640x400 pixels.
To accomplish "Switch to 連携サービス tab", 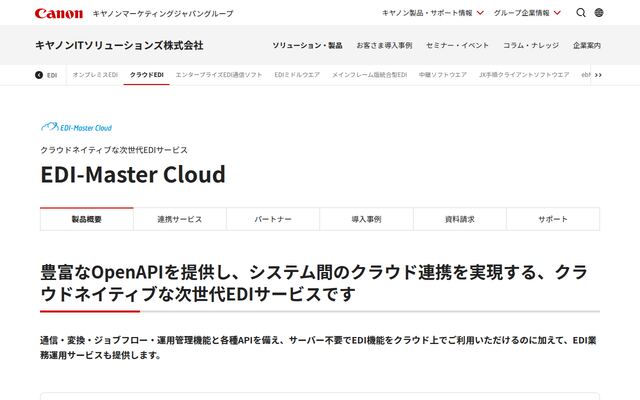I will click(180, 219).
